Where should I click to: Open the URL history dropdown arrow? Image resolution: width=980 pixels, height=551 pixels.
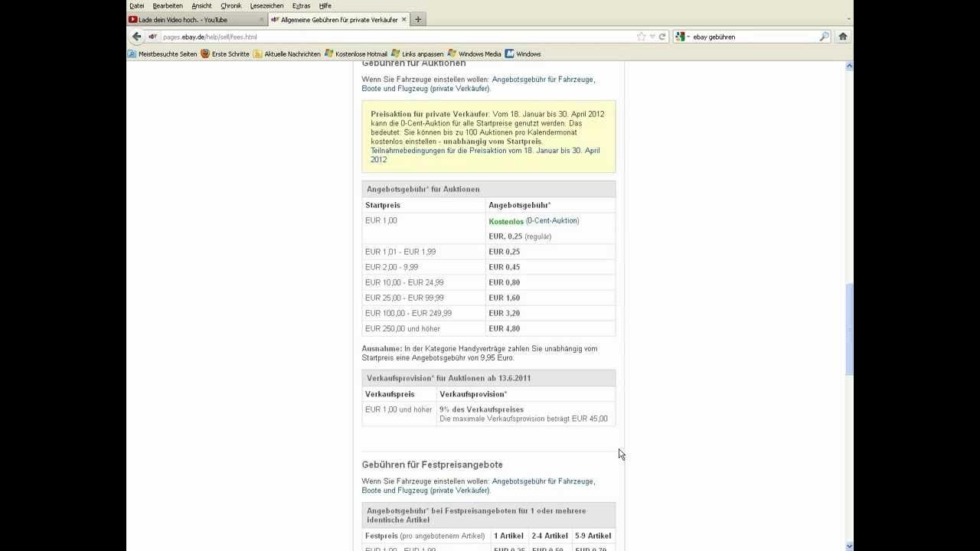click(x=652, y=37)
